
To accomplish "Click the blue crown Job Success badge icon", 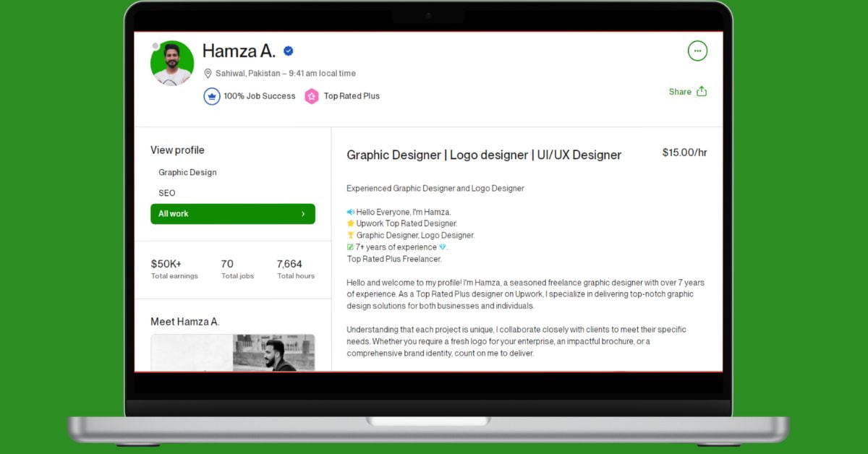I will click(211, 95).
